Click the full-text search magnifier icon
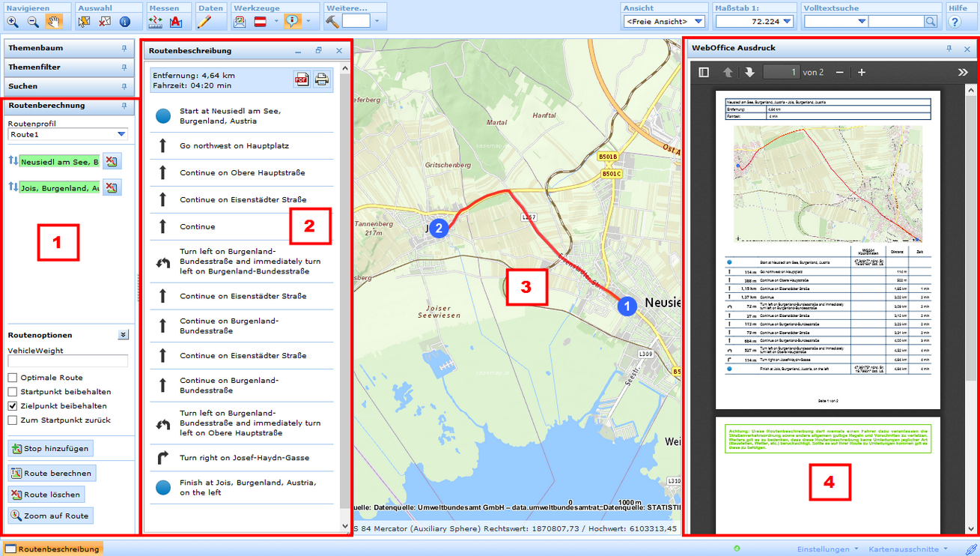The image size is (980, 556). [x=930, y=22]
